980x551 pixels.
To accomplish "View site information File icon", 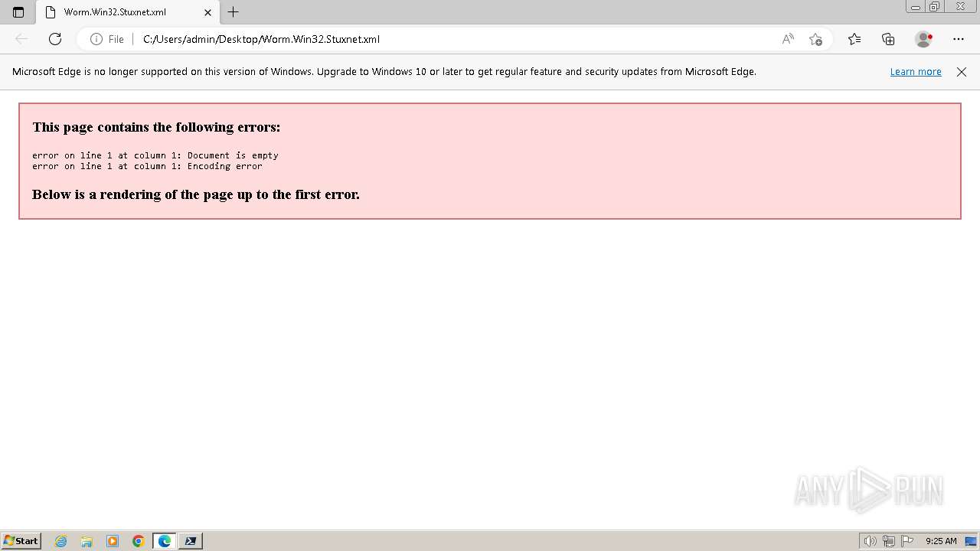I will [x=107, y=39].
